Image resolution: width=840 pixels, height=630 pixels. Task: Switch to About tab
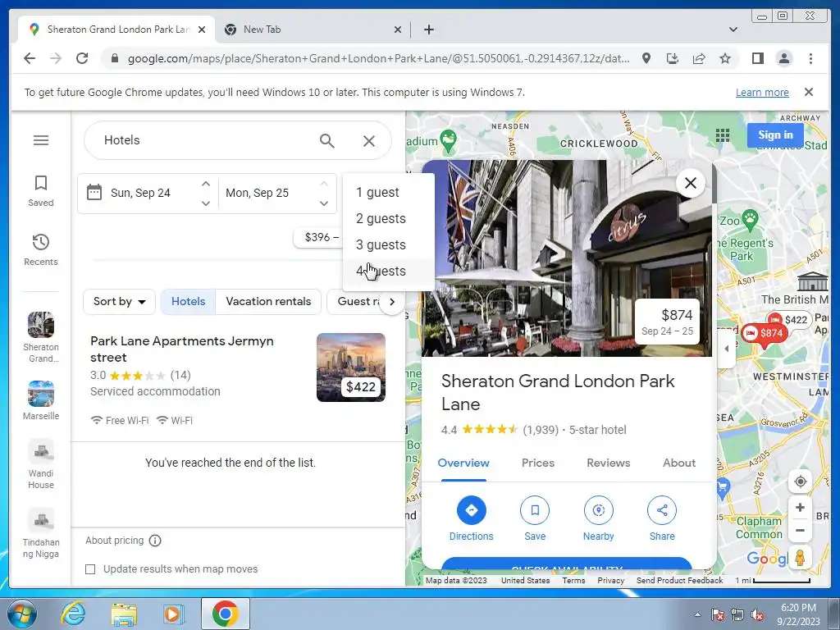678,463
